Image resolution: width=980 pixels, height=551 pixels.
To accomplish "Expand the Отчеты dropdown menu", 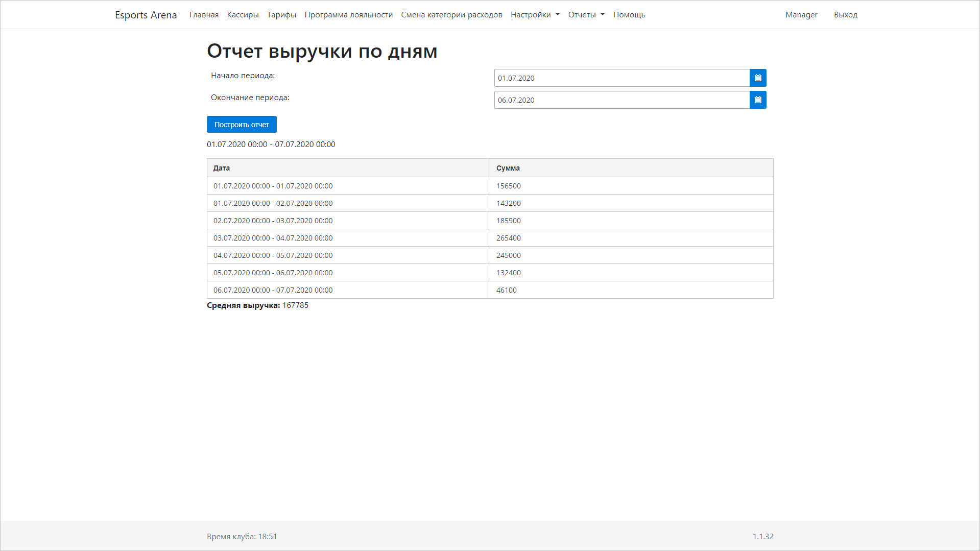I will point(586,14).
